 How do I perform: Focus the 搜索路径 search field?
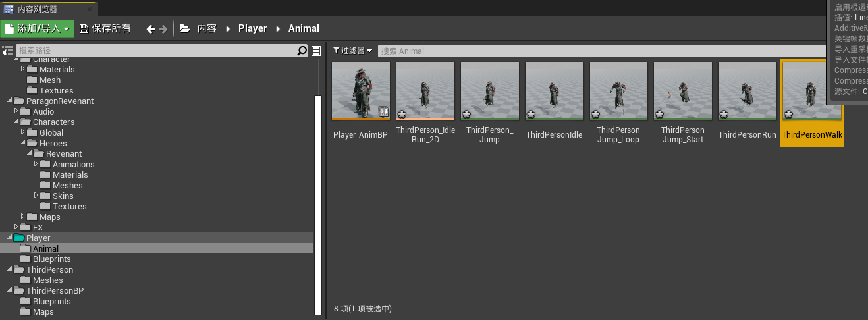[x=157, y=51]
